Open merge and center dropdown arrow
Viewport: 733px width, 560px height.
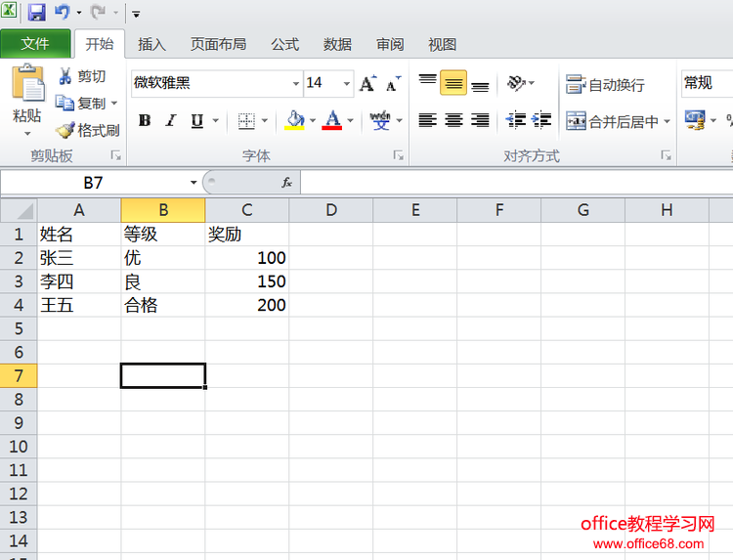[668, 121]
